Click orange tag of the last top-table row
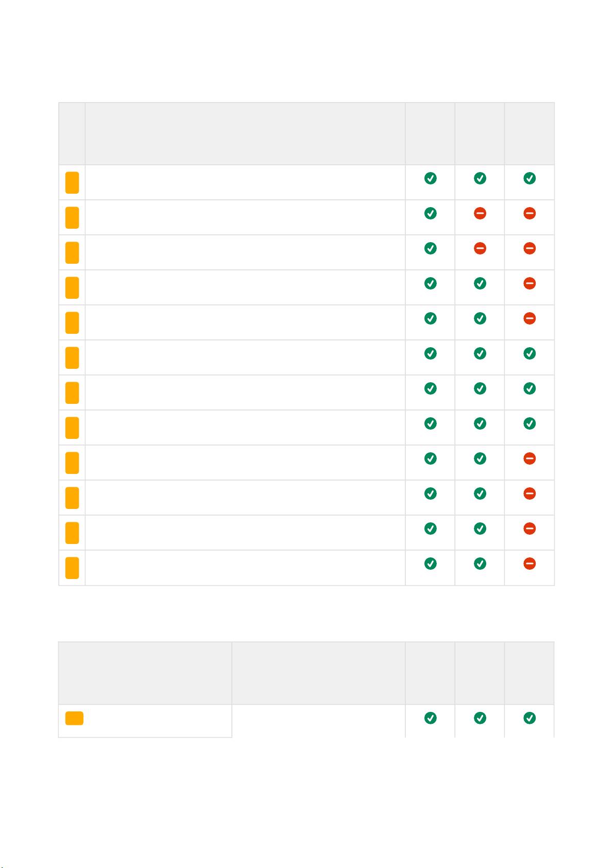The width and height of the screenshot is (614, 868). click(72, 568)
